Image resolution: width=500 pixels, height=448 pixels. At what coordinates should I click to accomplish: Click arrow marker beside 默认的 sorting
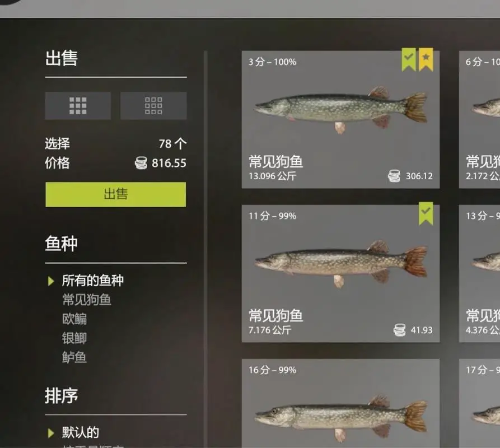click(x=51, y=433)
